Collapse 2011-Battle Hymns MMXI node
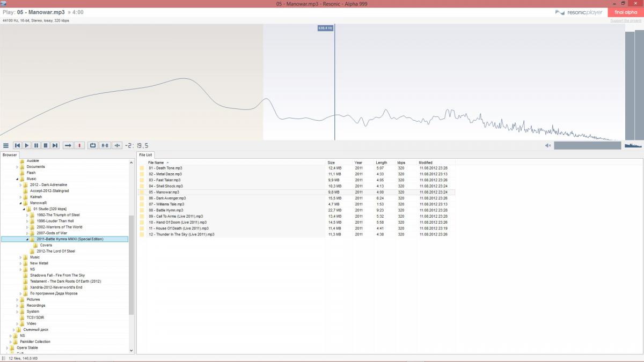644x362 pixels. [x=27, y=239]
